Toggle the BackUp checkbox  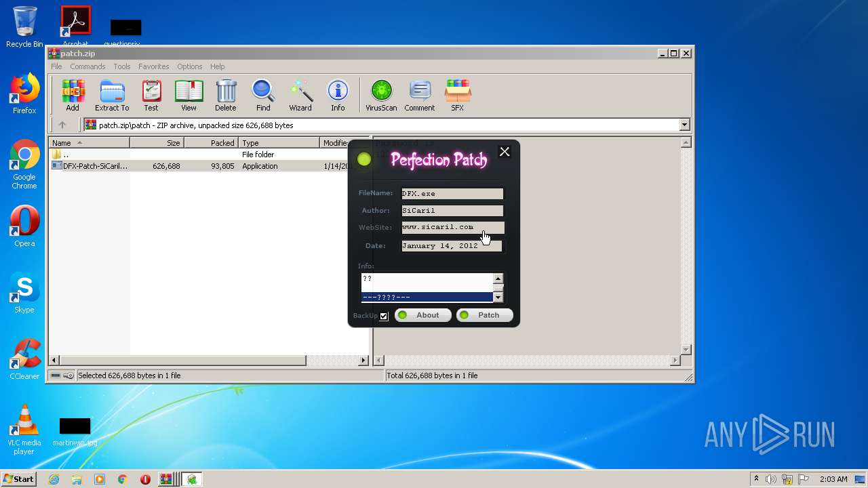[384, 316]
